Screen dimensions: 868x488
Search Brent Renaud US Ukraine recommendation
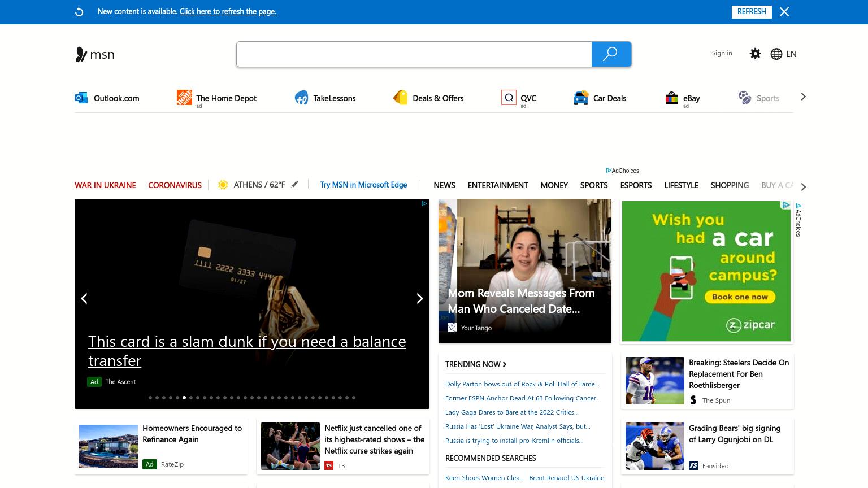[x=566, y=478]
